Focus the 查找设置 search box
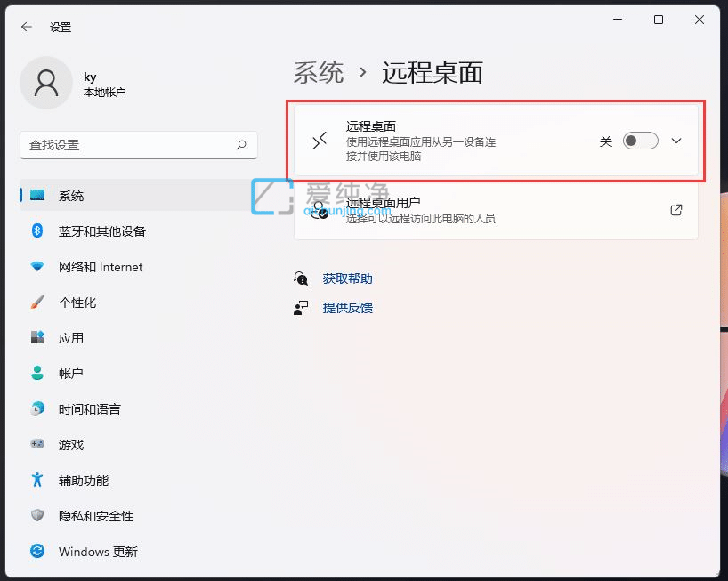This screenshot has height=581, width=728. [x=138, y=145]
